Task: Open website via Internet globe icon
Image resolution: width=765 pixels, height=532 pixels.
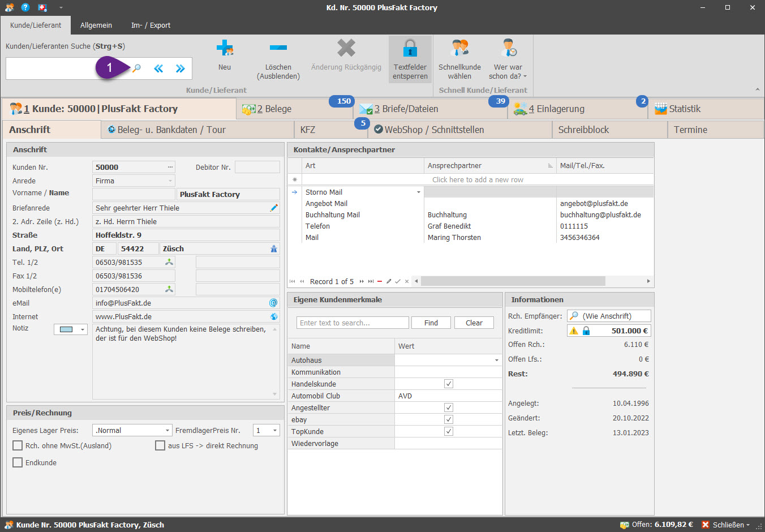Action: pyautogui.click(x=274, y=317)
